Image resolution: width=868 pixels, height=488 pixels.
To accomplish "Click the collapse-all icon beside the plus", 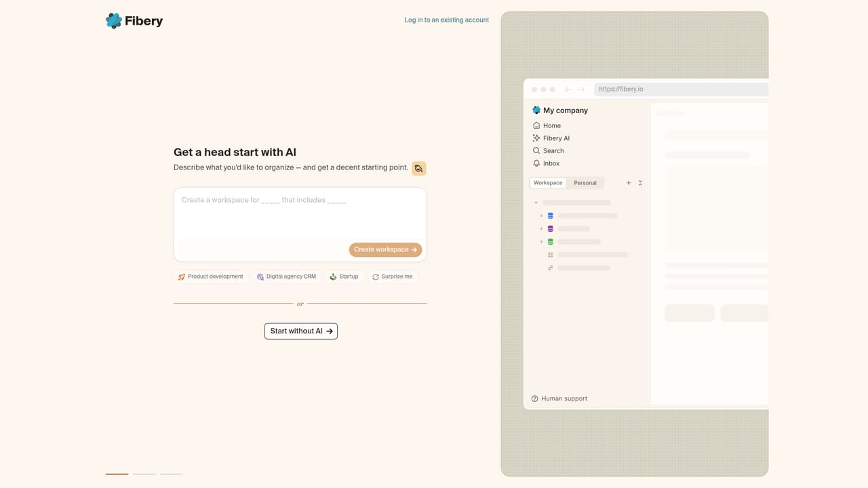I will point(640,183).
